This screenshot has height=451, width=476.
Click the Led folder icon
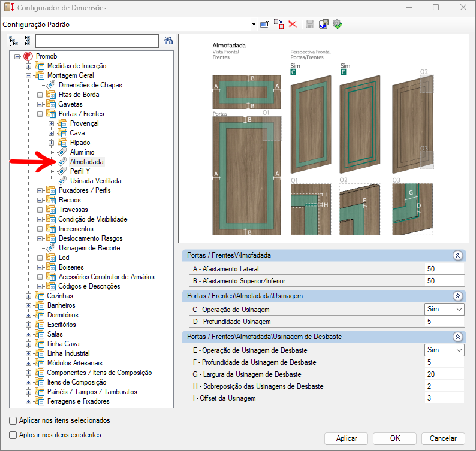(x=51, y=258)
